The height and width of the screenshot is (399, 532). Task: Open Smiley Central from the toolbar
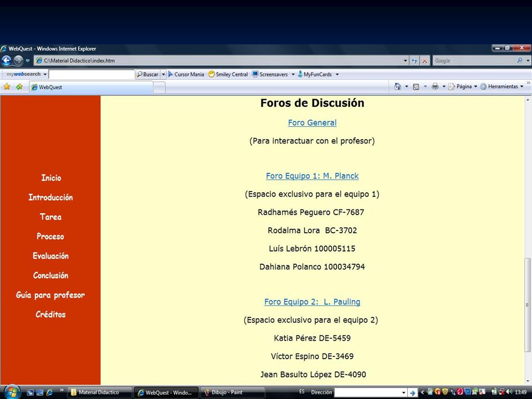(x=228, y=74)
